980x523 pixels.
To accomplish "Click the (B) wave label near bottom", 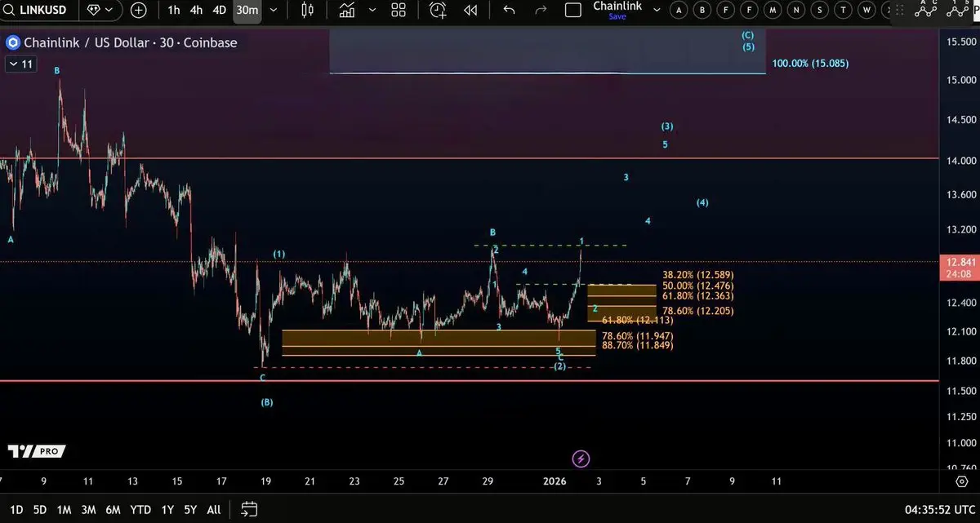I will point(267,402).
